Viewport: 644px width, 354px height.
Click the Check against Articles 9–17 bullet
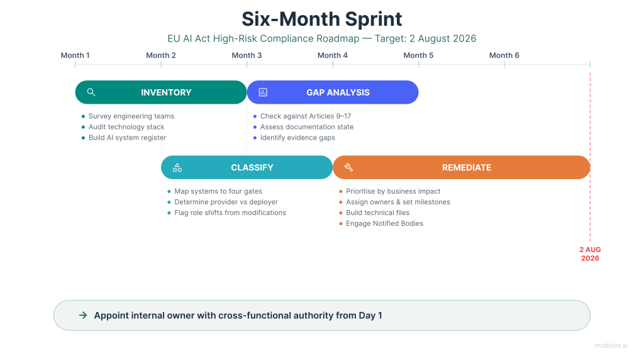click(305, 116)
